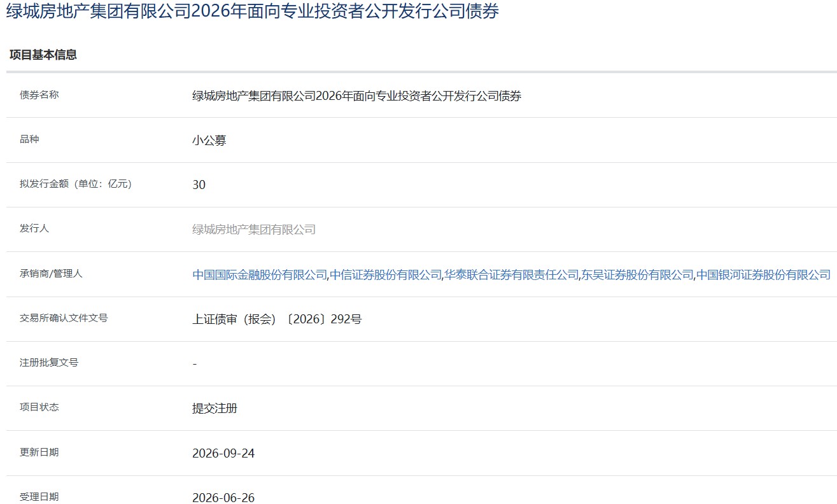Click the acceptance date 2026-06-26
This screenshot has width=837, height=504.
coord(223,498)
